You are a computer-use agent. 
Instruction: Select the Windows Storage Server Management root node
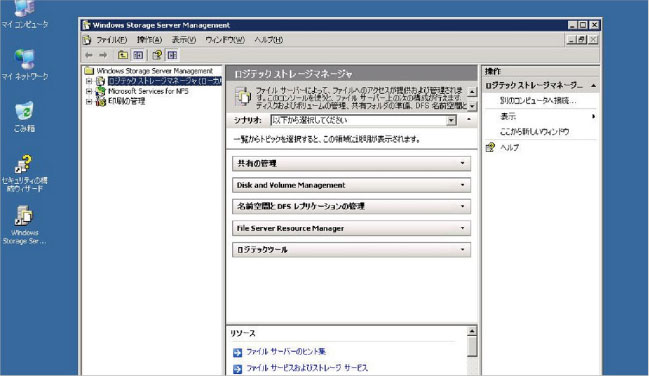(154, 71)
